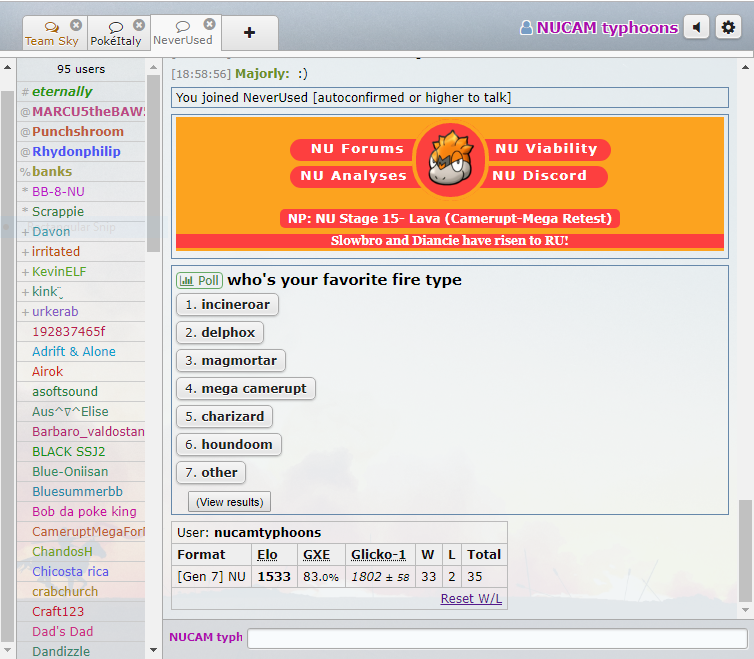754x659 pixels.
Task: Select user Chicosta rica in the list
Action: pos(81,571)
